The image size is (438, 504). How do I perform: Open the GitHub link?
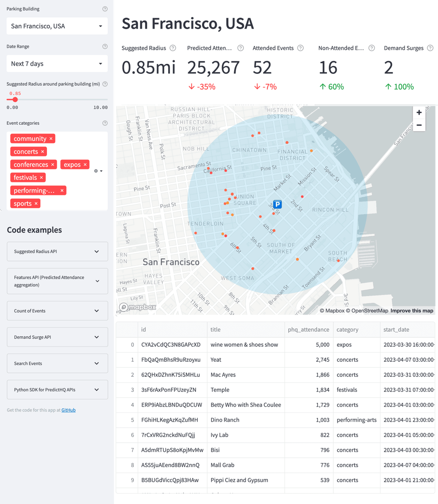coord(68,410)
